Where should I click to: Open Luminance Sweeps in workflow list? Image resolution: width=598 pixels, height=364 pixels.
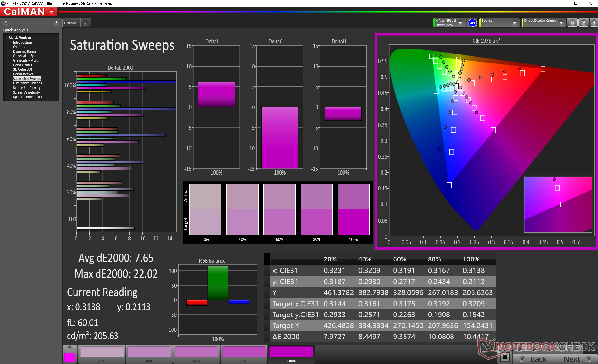(x=27, y=83)
